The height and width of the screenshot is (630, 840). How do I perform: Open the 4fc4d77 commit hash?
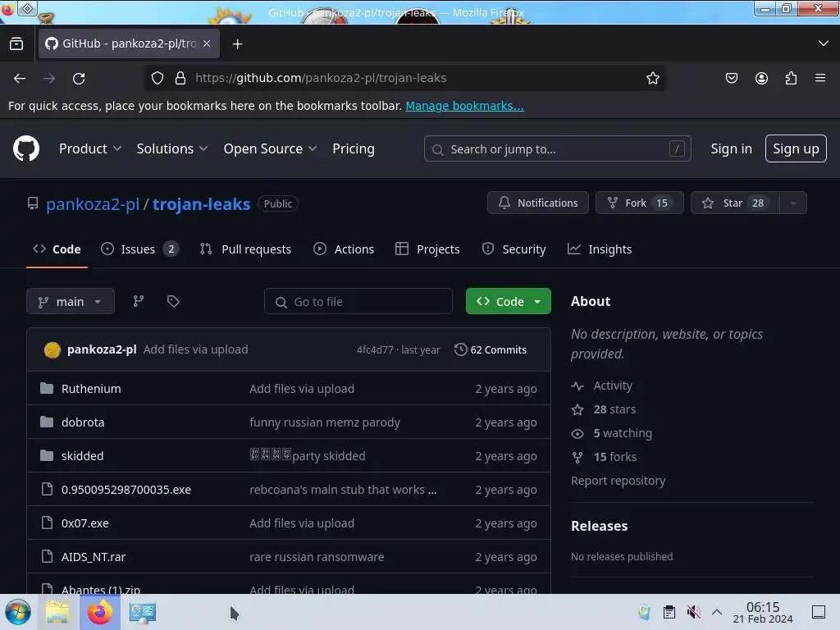click(374, 349)
